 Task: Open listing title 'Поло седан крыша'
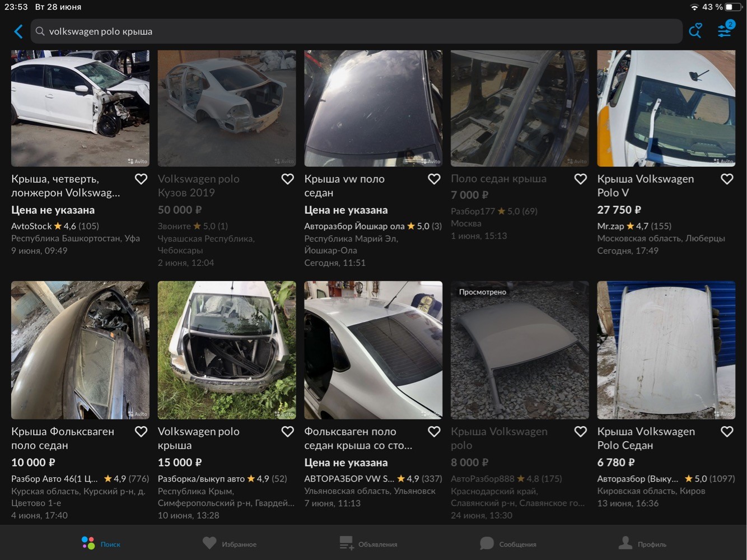point(498,179)
